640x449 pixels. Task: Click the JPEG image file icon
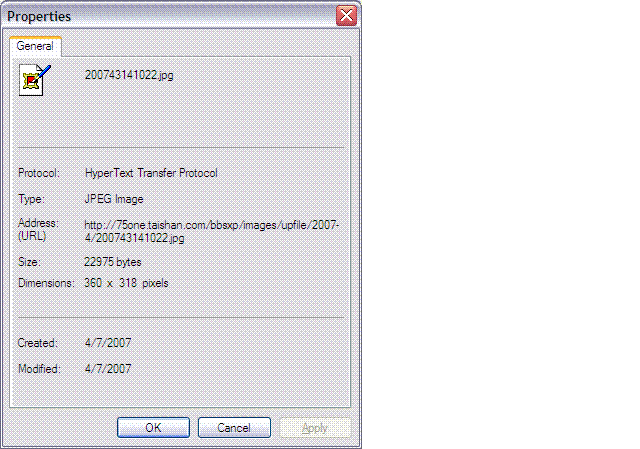pyautogui.click(x=35, y=80)
